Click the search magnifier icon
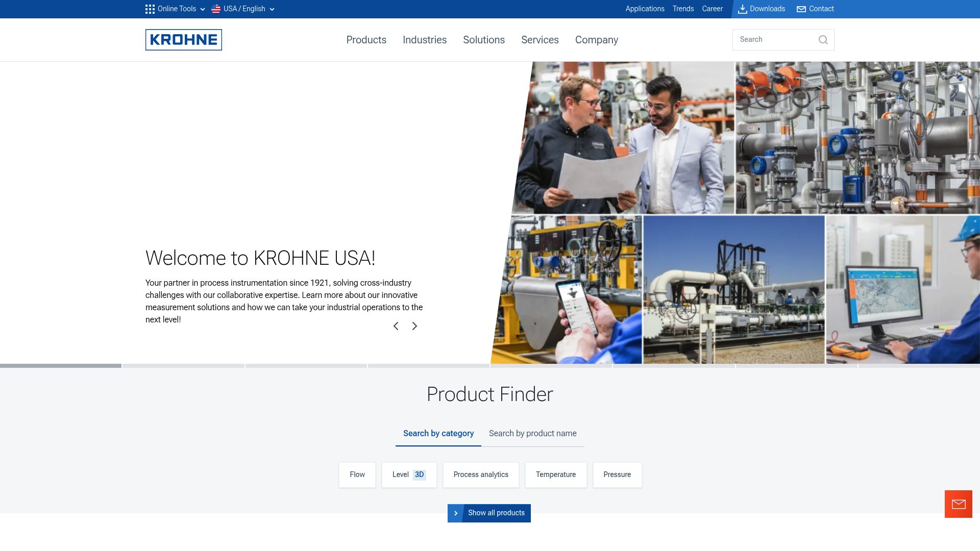 pyautogui.click(x=823, y=39)
